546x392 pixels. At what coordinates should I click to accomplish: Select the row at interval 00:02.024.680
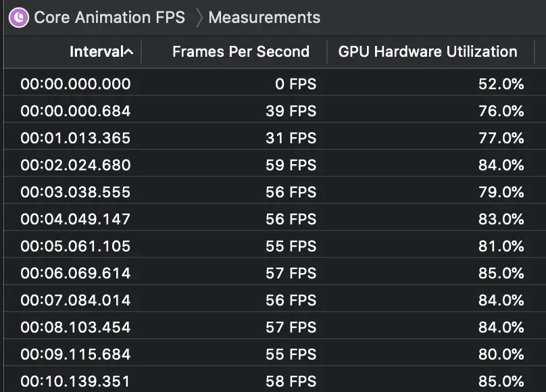click(76, 165)
